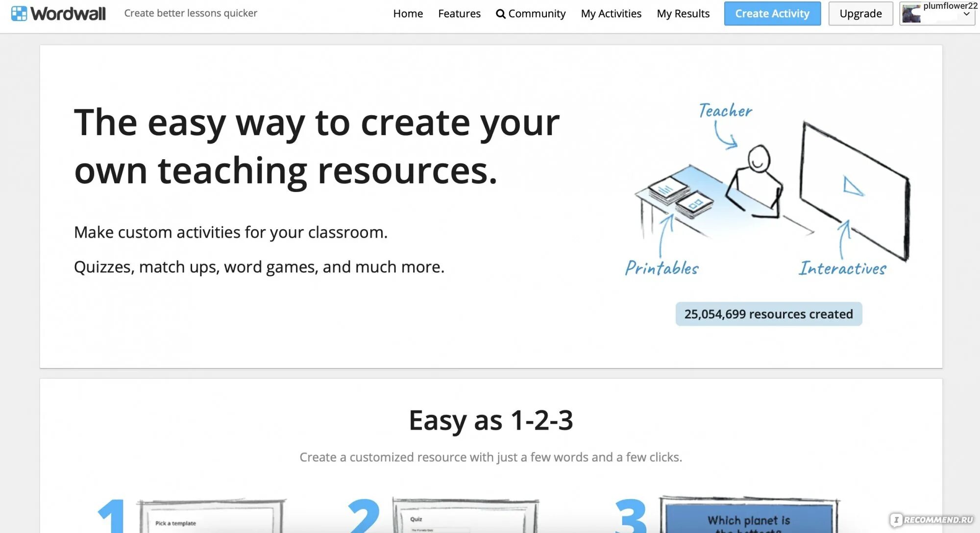
Task: Expand the Community search dropdown
Action: (x=530, y=13)
